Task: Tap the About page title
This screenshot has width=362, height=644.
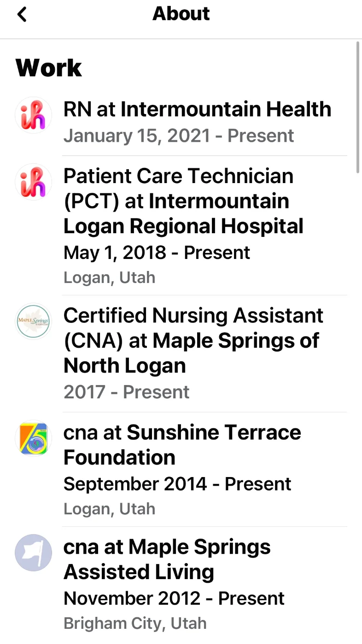Action: [181, 14]
